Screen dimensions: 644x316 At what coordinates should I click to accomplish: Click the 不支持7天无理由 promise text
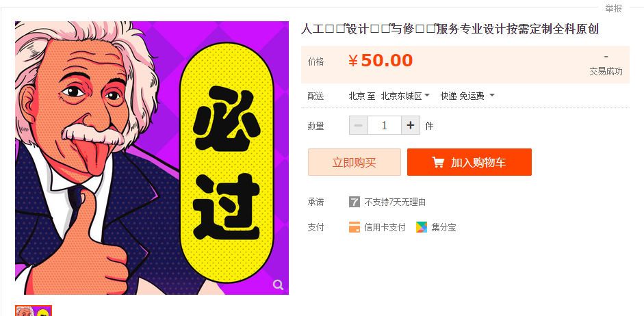(395, 202)
